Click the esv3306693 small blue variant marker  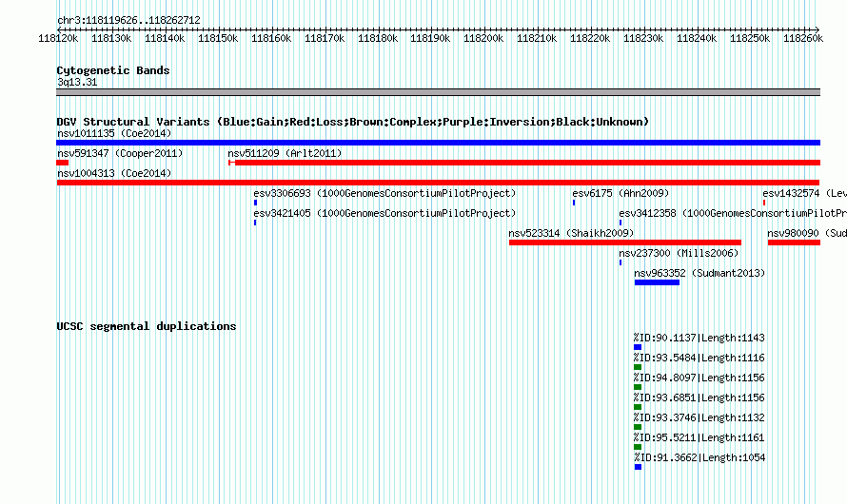coord(255,203)
